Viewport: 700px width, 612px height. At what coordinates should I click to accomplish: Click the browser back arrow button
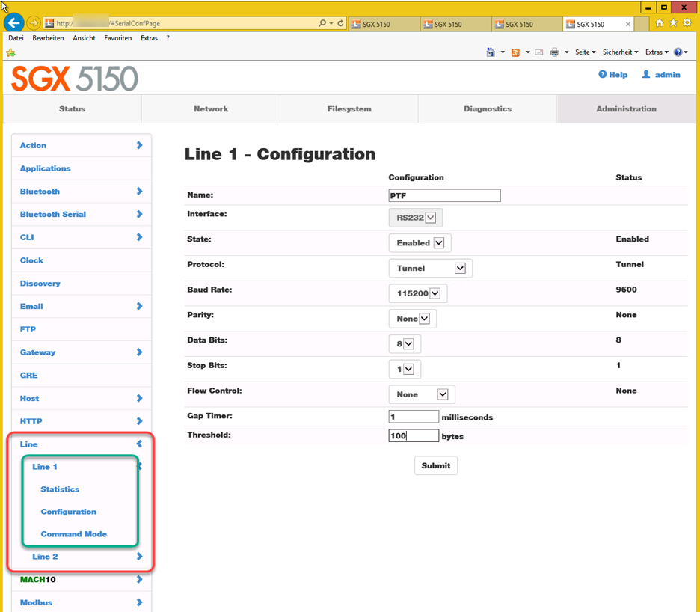coord(14,22)
